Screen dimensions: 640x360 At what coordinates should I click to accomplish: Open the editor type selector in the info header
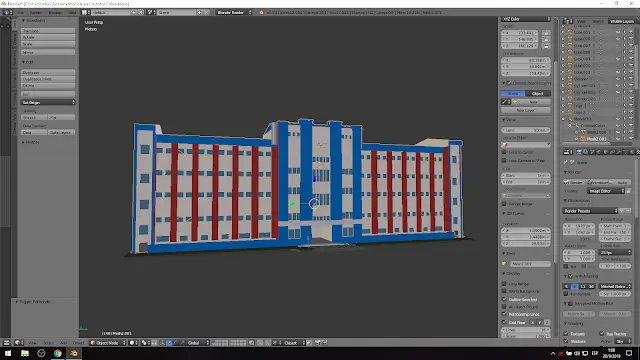[x=7, y=13]
